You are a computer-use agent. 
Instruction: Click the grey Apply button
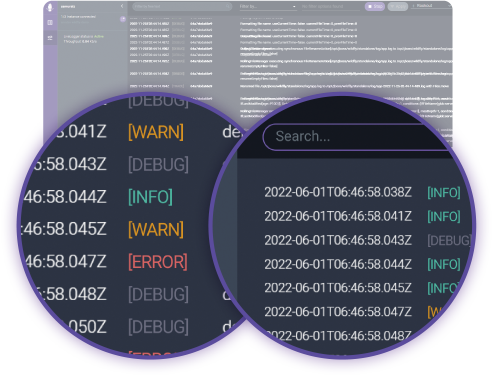(398, 6)
